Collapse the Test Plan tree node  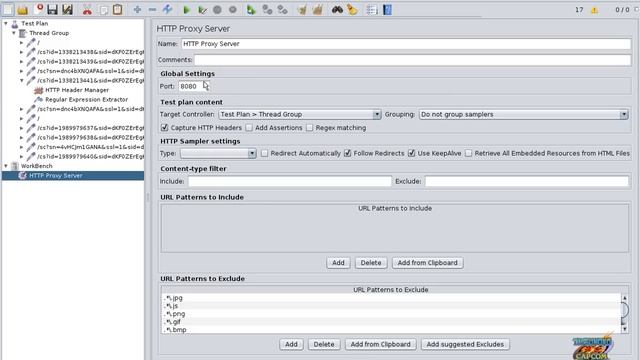(x=6, y=24)
